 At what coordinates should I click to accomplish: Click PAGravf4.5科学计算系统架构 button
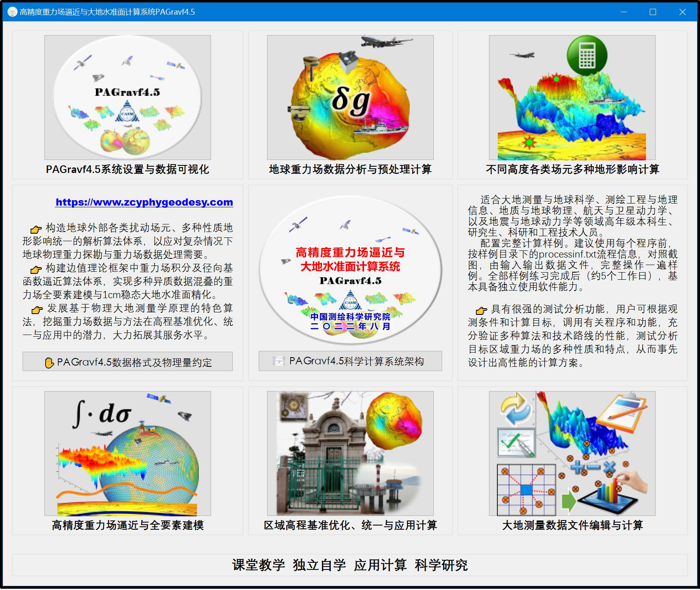pos(350,361)
